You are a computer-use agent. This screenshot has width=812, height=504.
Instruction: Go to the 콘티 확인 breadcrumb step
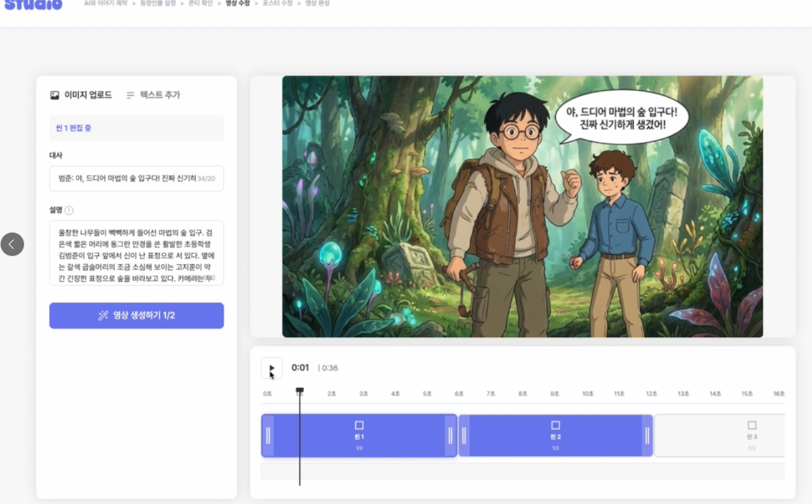coord(200,4)
